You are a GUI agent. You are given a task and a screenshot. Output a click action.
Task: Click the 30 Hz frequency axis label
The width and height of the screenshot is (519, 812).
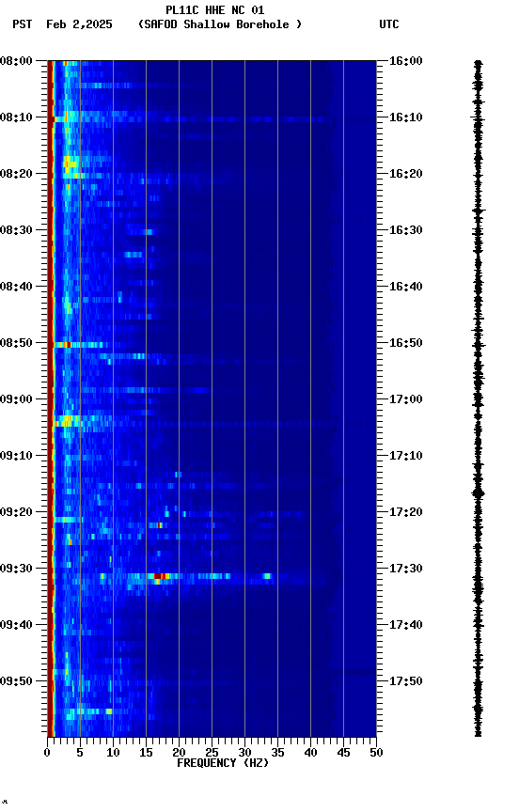pos(244,753)
